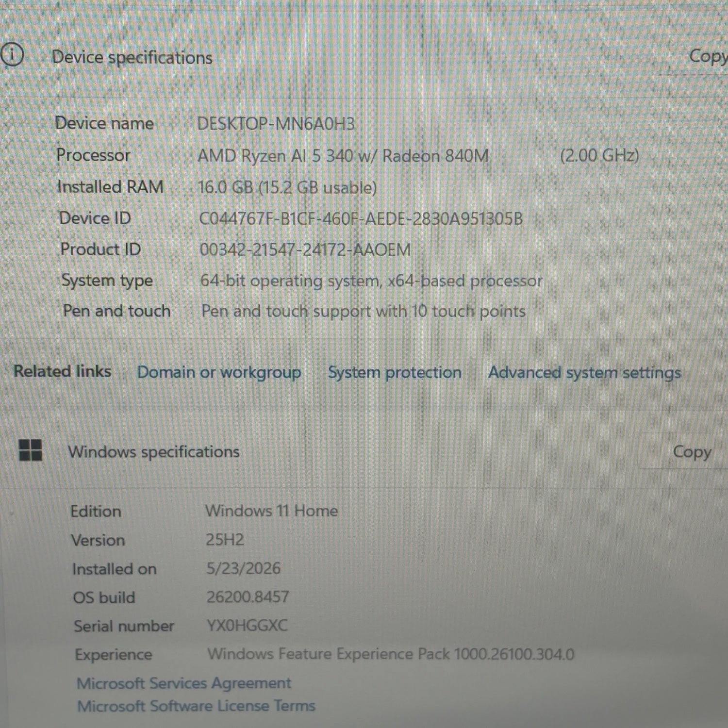This screenshot has width=728, height=728.
Task: Select pen and touch support value
Action: pyautogui.click(x=363, y=311)
